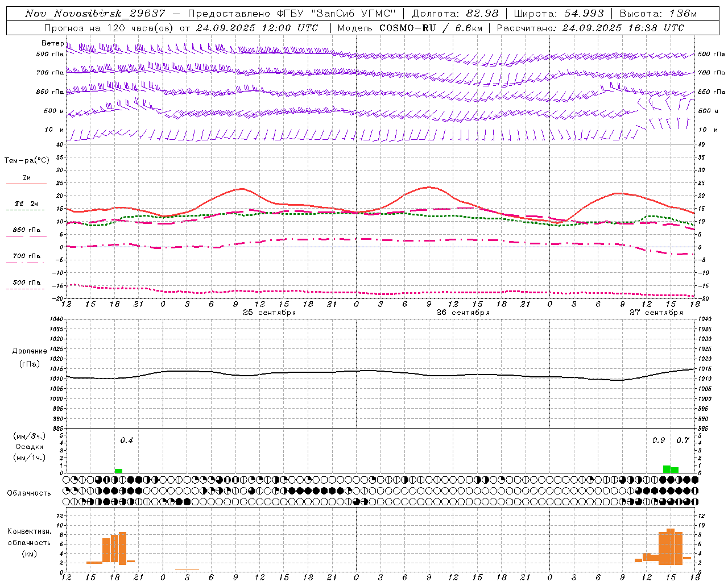Click the Конвективн. облачность axis label
The height and width of the screenshot is (582, 728).
tap(29, 542)
